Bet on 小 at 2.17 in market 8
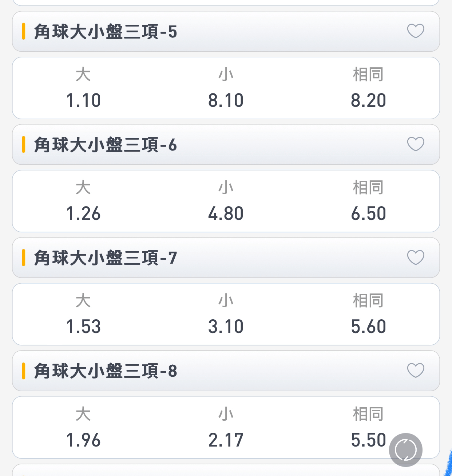The width and height of the screenshot is (452, 476). (x=226, y=427)
